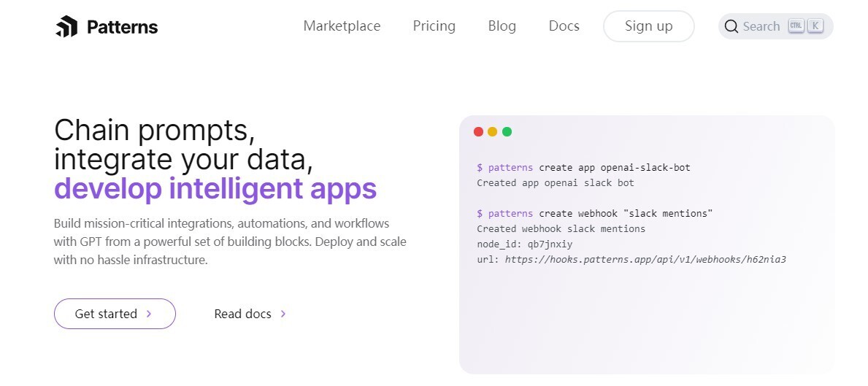Click the Search placeholder text
868x386 pixels.
tap(761, 27)
